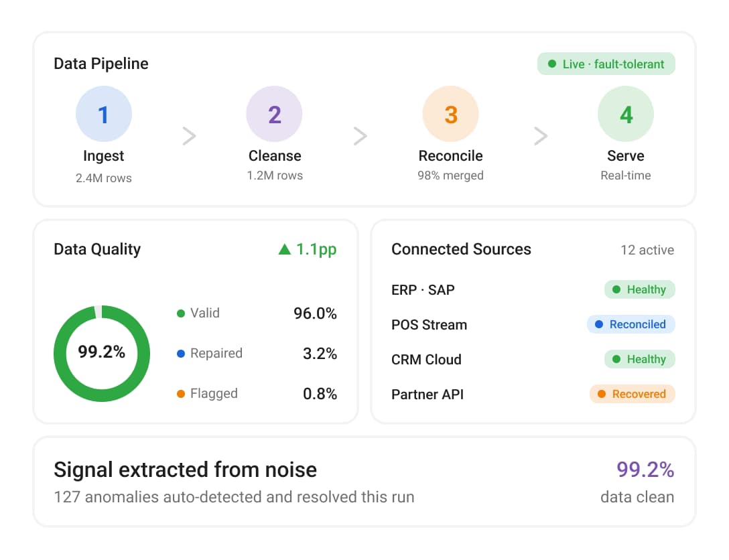The width and height of the screenshot is (729, 560).
Task: Click the Reconcile step circle numbered 3
Action: tap(450, 114)
